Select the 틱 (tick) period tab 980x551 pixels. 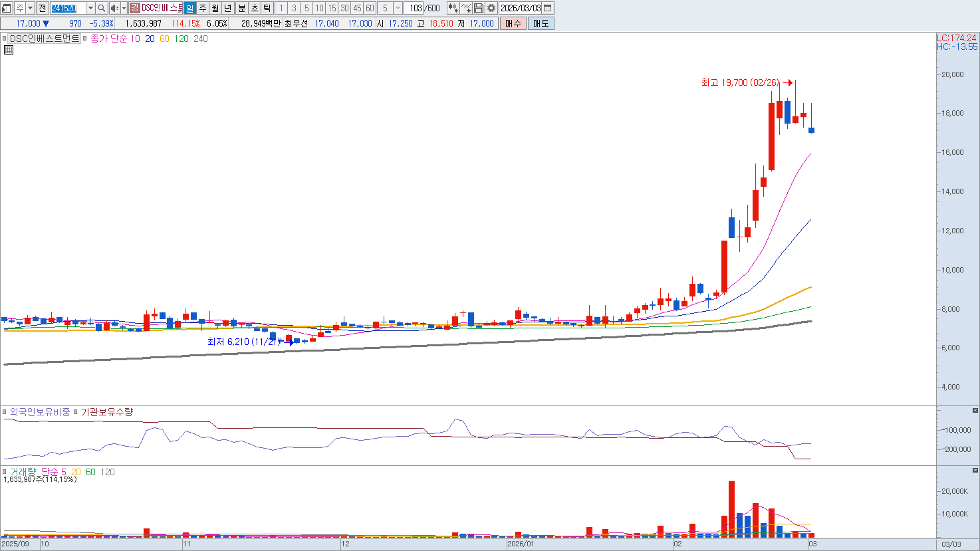point(267,8)
